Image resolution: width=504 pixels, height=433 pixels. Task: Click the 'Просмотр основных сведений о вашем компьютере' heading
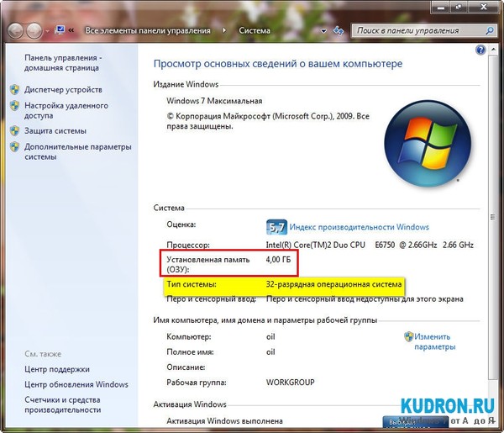(x=278, y=64)
